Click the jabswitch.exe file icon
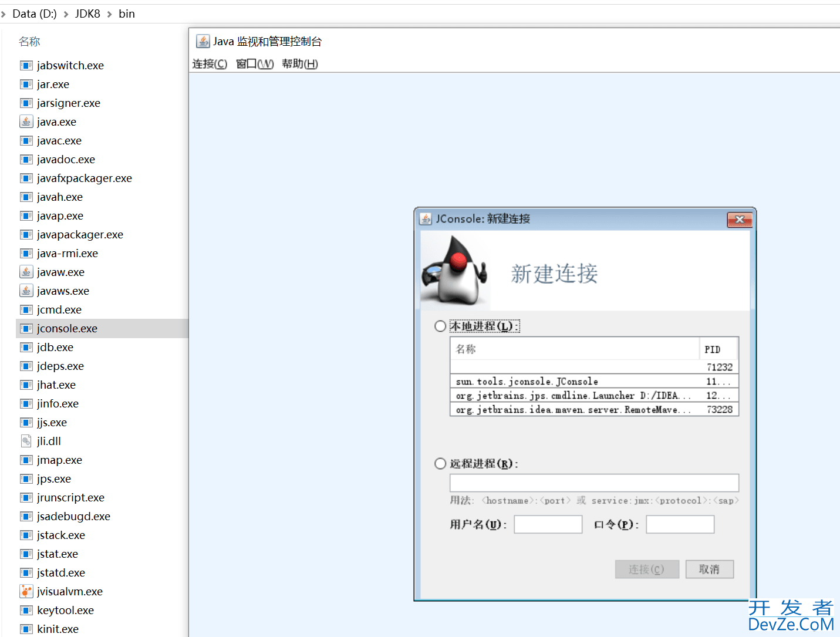This screenshot has height=637, width=840. (x=26, y=66)
